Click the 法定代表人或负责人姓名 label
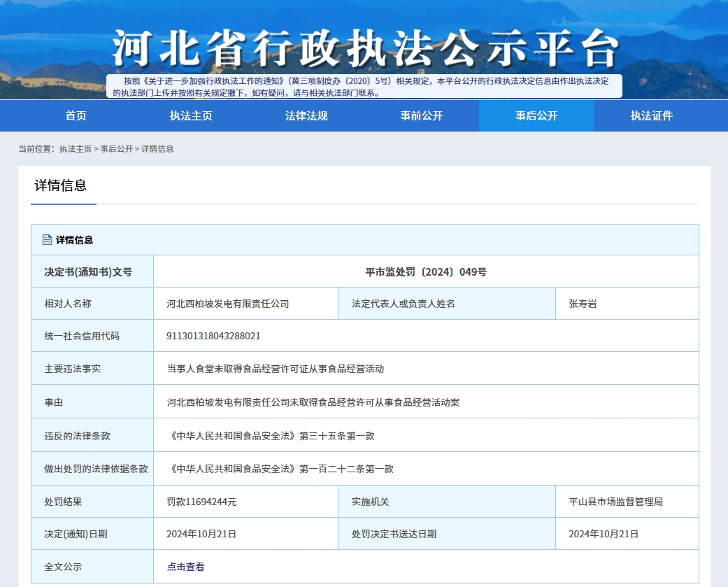The height and width of the screenshot is (587, 728). pos(403,304)
